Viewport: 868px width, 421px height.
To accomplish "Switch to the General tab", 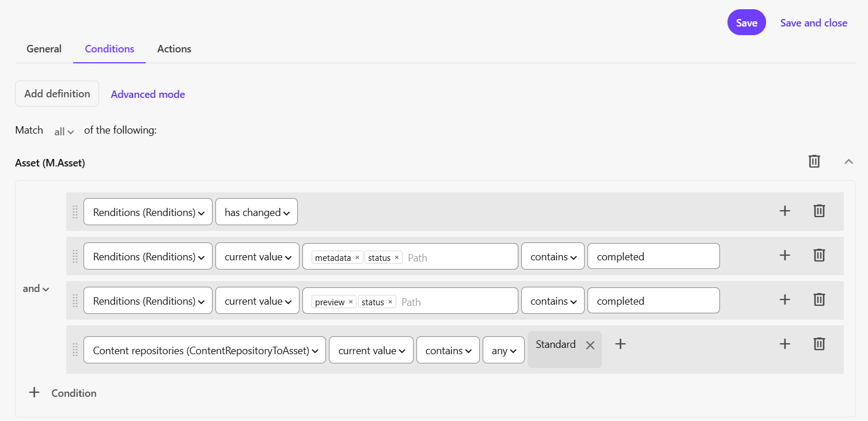I will pyautogui.click(x=44, y=49).
